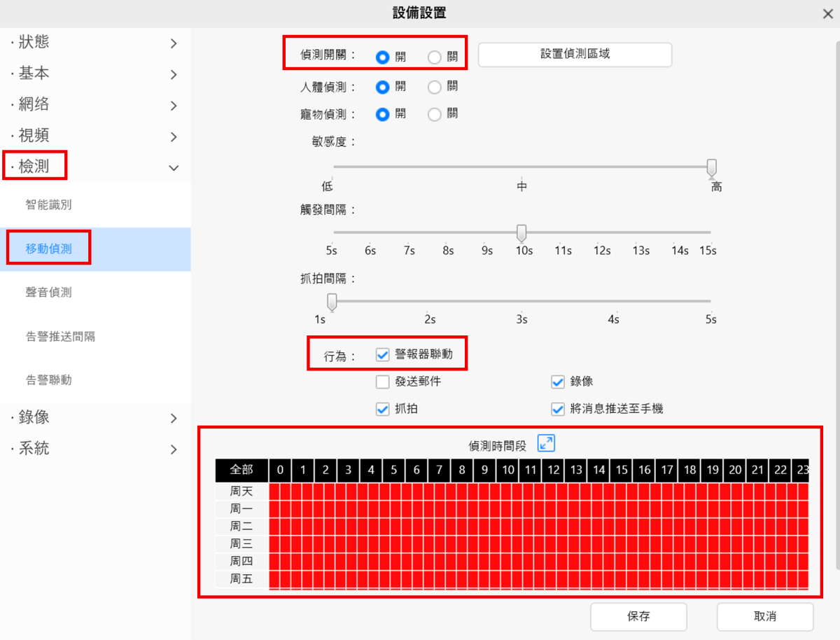Set 寵物偵測 to 關
Viewport: 840px width, 640px height.
pyautogui.click(x=435, y=114)
